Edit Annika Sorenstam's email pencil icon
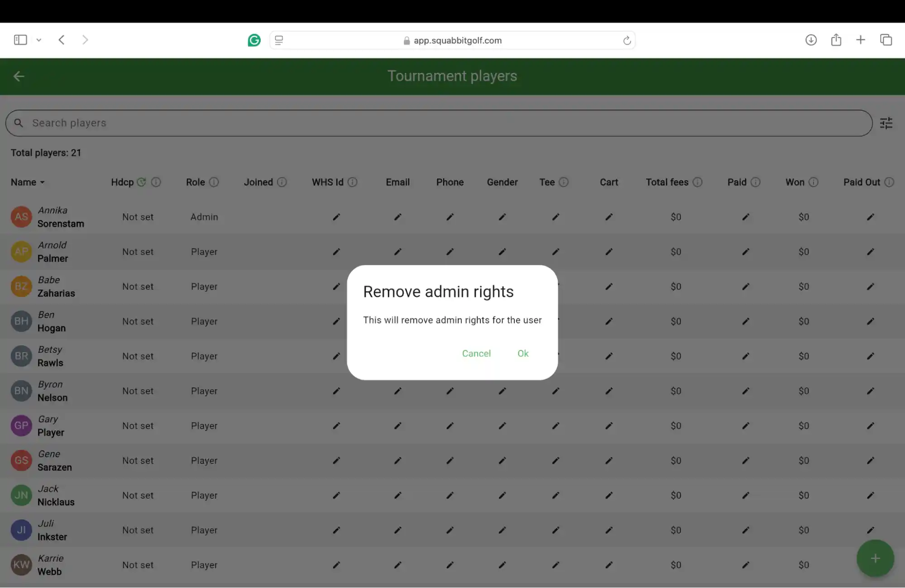Image resolution: width=905 pixels, height=588 pixels. [397, 217]
